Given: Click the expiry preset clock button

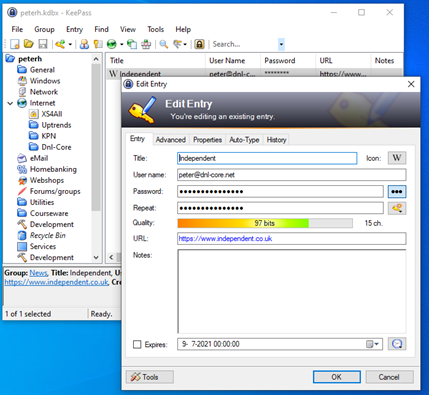Looking at the screenshot, I should (397, 344).
